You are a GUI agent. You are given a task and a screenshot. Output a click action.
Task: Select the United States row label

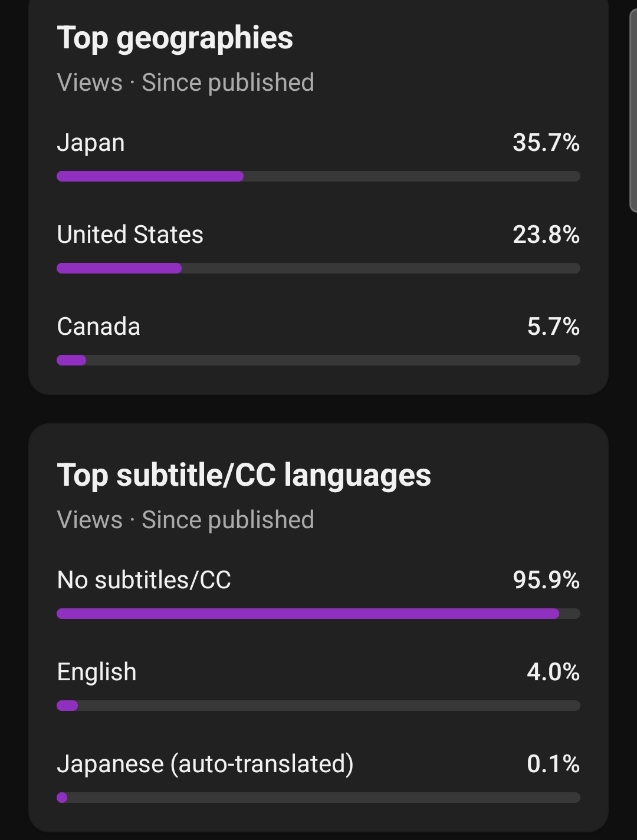click(130, 235)
